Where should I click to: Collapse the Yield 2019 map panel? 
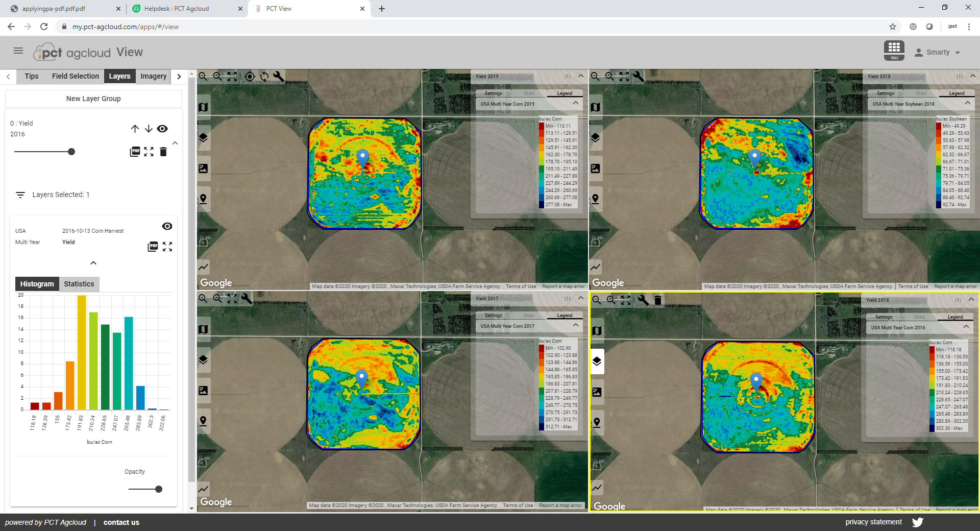(581, 76)
